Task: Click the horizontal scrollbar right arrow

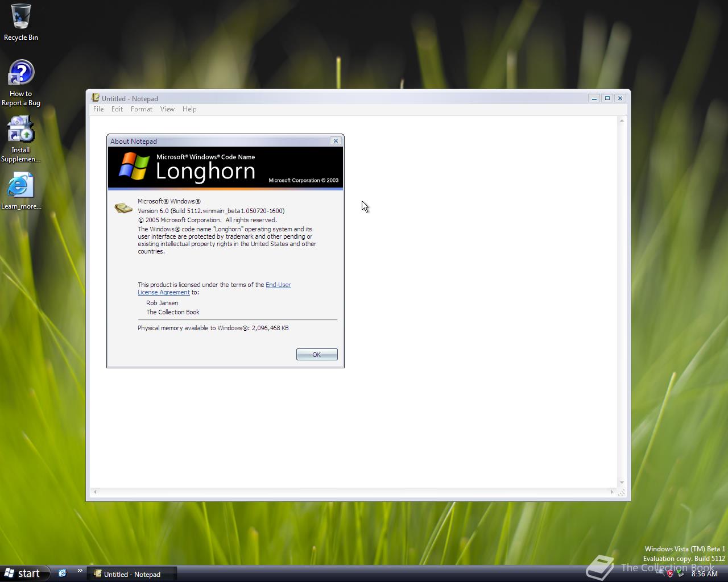Action: (x=612, y=492)
